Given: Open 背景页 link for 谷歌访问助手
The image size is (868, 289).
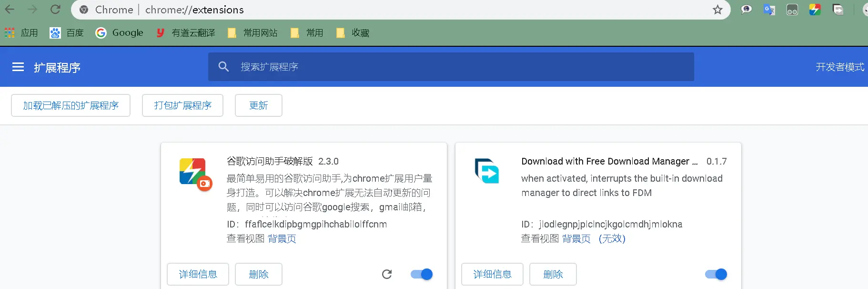Looking at the screenshot, I should 282,238.
